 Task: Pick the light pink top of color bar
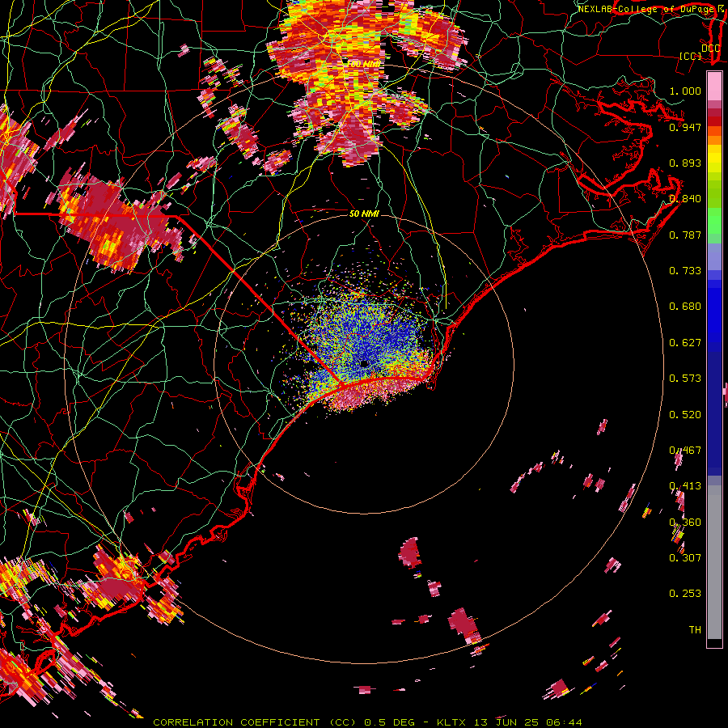click(714, 86)
